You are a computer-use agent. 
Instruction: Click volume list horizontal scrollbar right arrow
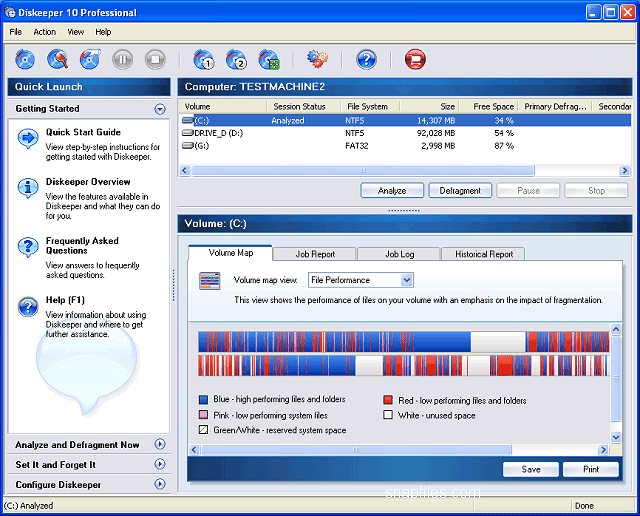(624, 170)
